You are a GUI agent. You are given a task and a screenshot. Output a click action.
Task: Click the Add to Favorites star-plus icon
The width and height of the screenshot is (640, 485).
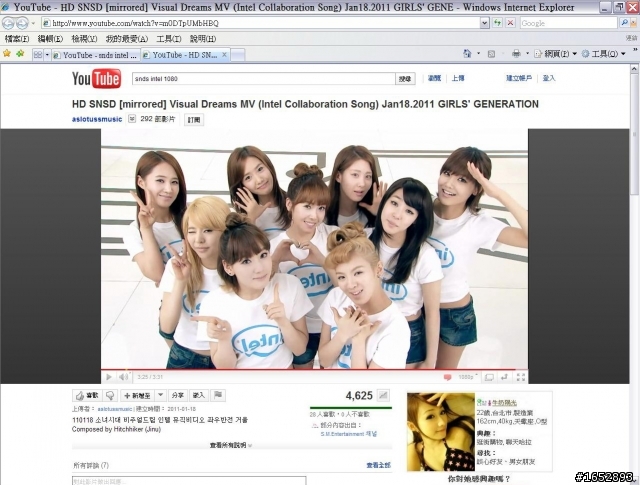(x=20, y=53)
